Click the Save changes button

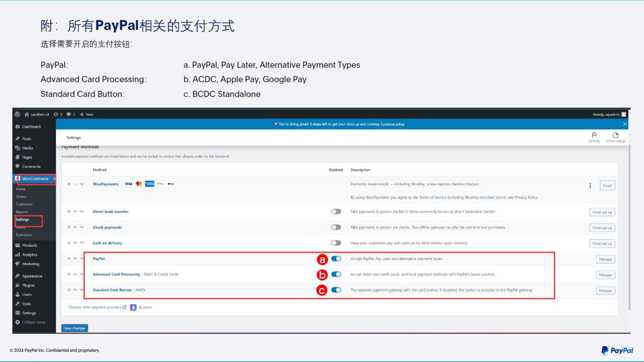coord(74,328)
